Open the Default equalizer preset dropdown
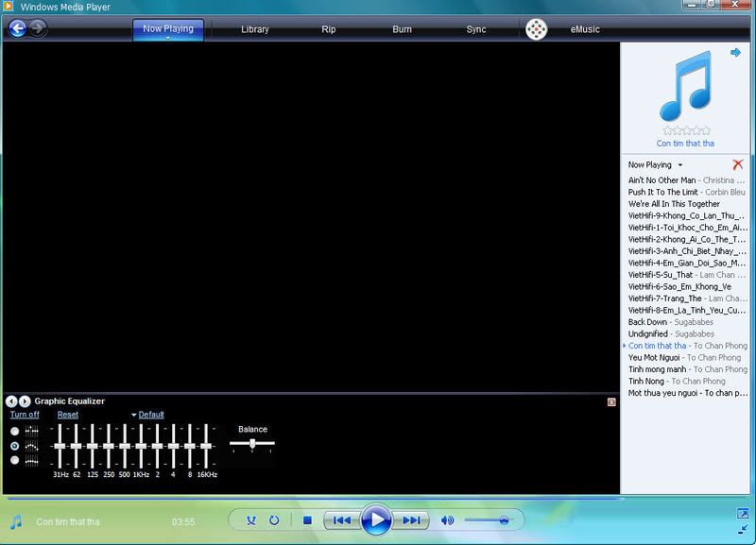This screenshot has width=756, height=545. pyautogui.click(x=147, y=415)
